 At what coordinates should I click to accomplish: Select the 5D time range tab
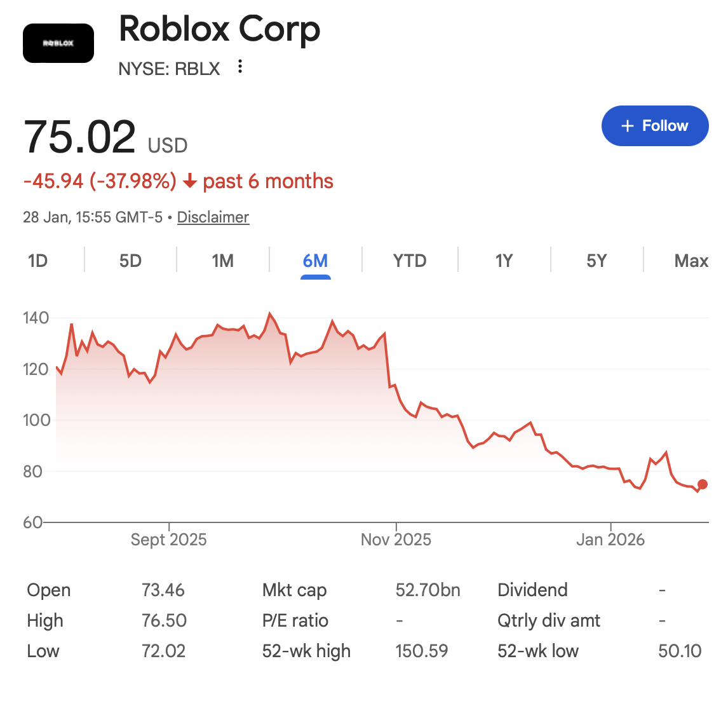pos(130,261)
